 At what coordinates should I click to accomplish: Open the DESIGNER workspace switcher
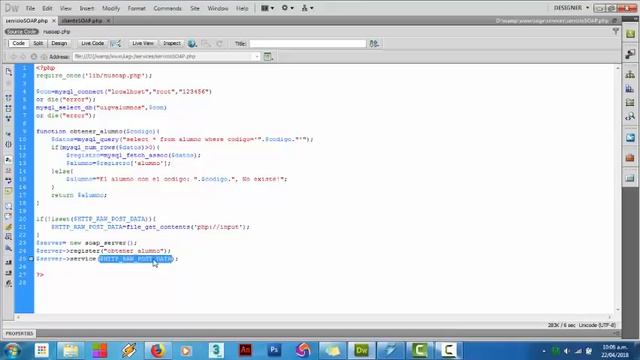[x=571, y=8]
